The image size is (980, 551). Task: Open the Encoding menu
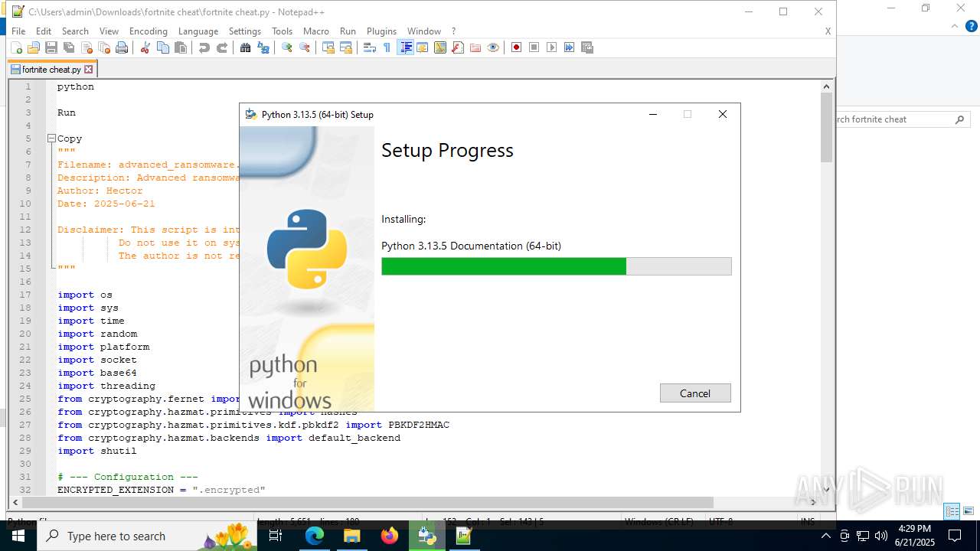[149, 31]
